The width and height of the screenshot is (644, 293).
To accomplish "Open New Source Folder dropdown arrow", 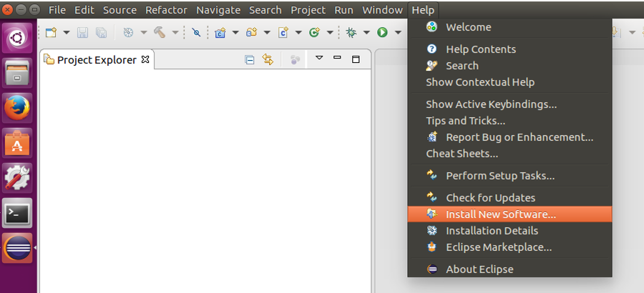I will pos(267,32).
